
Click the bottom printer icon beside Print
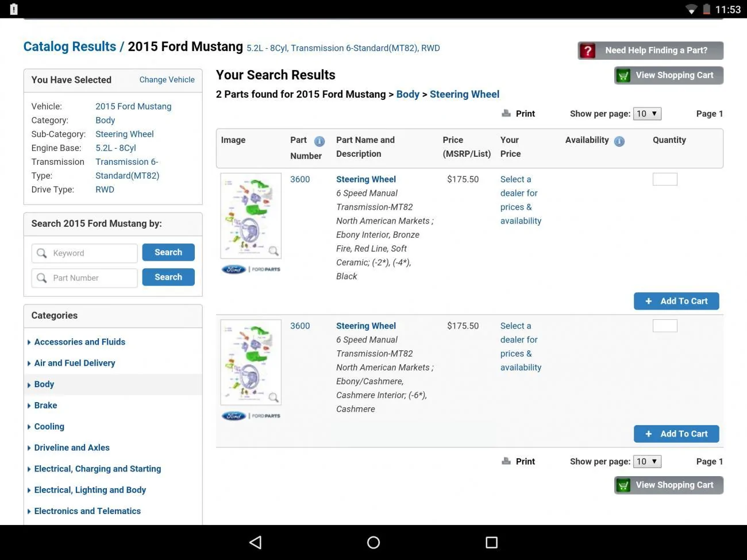506,461
